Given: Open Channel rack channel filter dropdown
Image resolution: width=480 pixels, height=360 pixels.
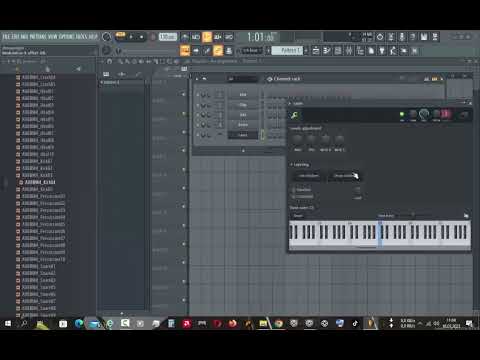Looking at the screenshot, I should click(x=243, y=79).
